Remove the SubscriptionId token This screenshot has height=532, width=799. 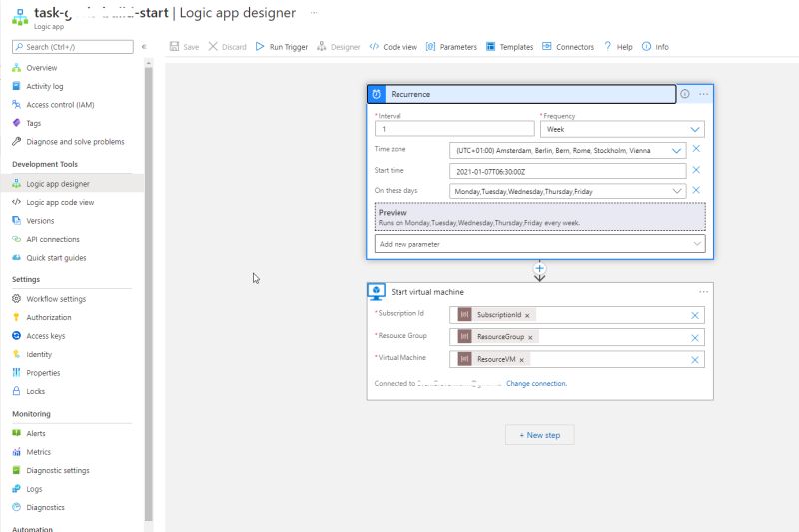coord(527,316)
